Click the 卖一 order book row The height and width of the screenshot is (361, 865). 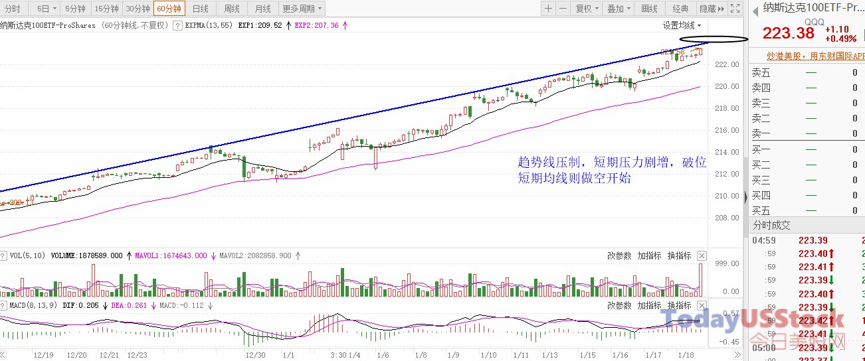click(x=807, y=134)
